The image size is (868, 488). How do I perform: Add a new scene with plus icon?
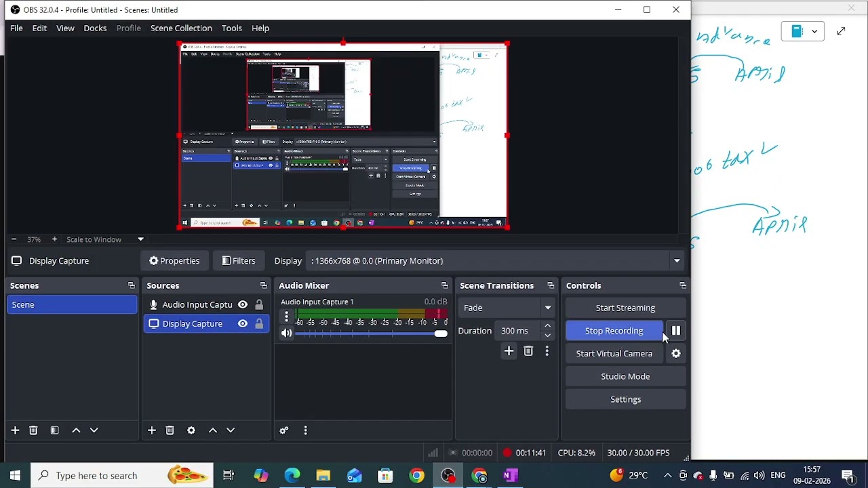[x=15, y=430]
